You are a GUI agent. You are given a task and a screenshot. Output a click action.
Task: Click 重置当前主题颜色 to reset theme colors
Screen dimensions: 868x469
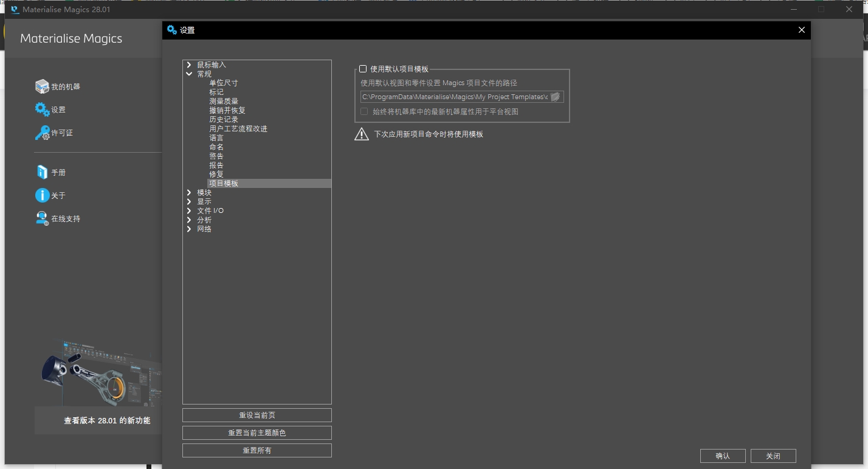(x=257, y=433)
